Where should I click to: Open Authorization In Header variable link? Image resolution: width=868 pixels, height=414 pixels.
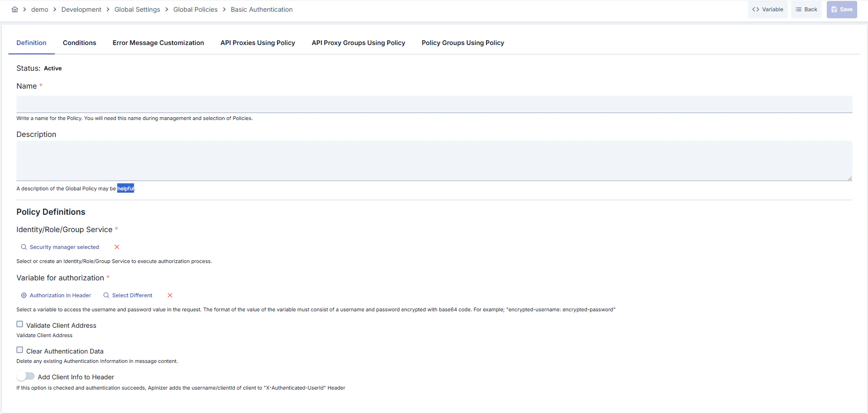point(60,295)
